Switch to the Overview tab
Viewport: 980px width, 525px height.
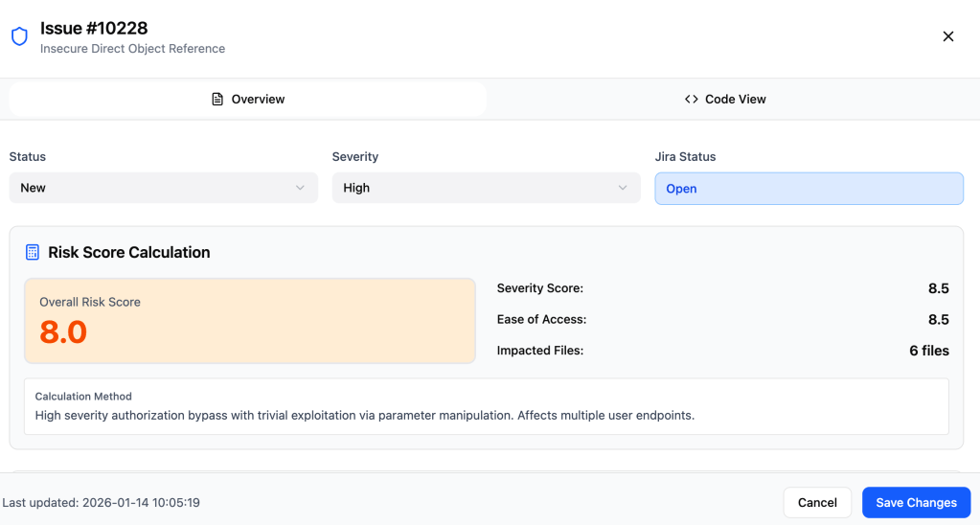(x=248, y=100)
